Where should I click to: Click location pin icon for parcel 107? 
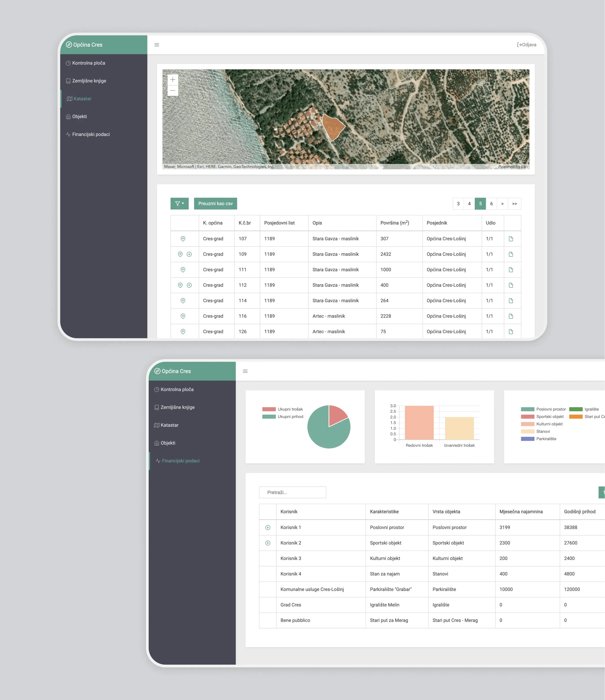point(183,238)
